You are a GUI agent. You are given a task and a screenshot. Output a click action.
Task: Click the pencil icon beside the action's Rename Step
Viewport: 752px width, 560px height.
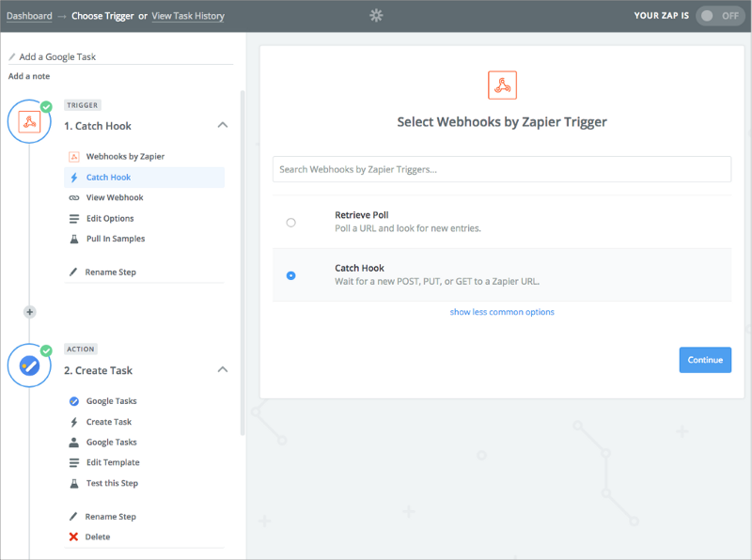73,517
